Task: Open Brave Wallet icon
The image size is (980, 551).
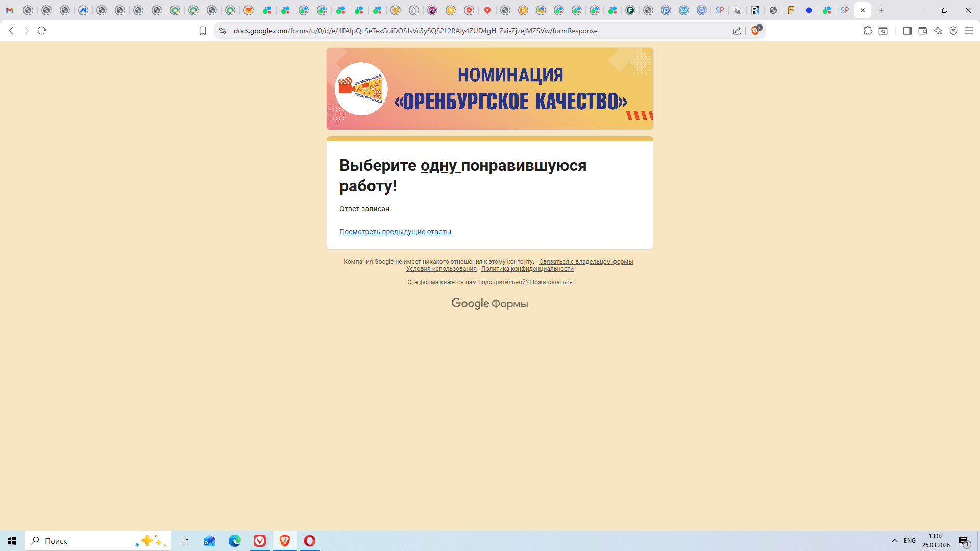Action: tap(922, 31)
